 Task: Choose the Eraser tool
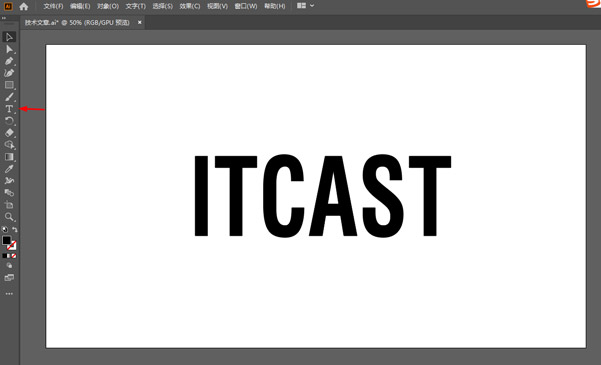[x=9, y=133]
